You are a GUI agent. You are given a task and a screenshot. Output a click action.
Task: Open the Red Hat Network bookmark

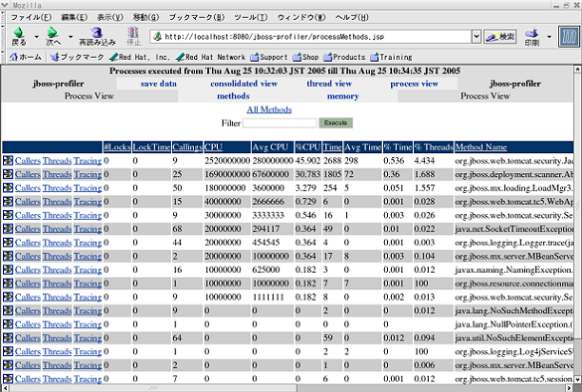(x=211, y=57)
